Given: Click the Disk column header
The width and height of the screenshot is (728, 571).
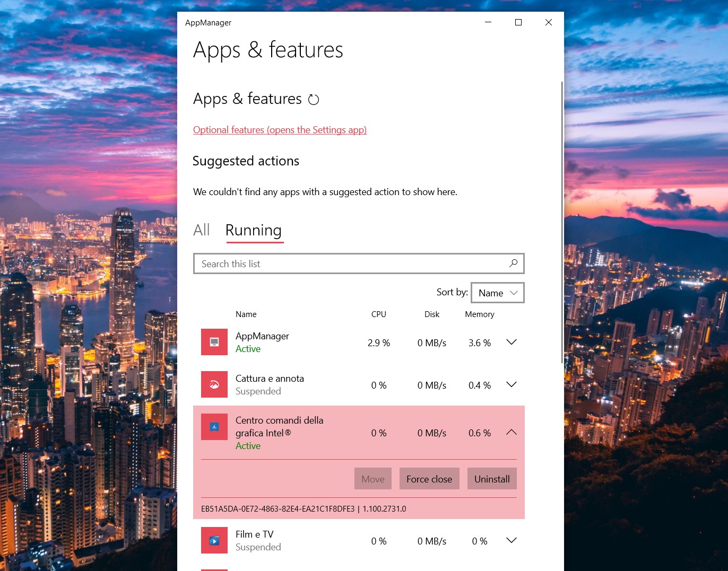Looking at the screenshot, I should [432, 314].
